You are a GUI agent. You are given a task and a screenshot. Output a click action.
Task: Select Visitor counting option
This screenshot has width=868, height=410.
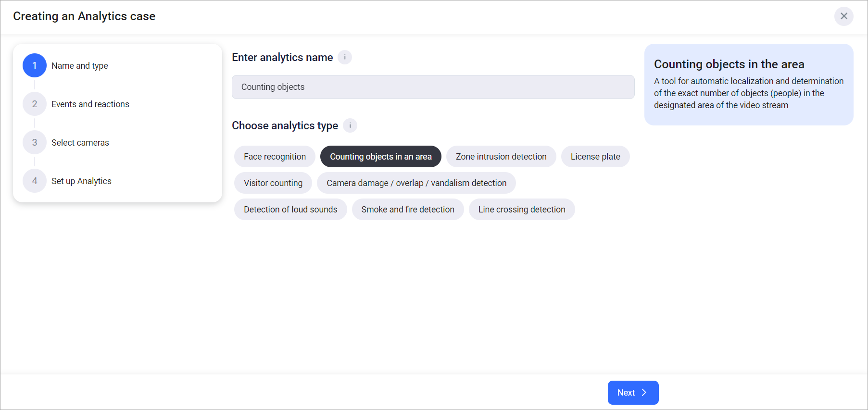click(273, 183)
